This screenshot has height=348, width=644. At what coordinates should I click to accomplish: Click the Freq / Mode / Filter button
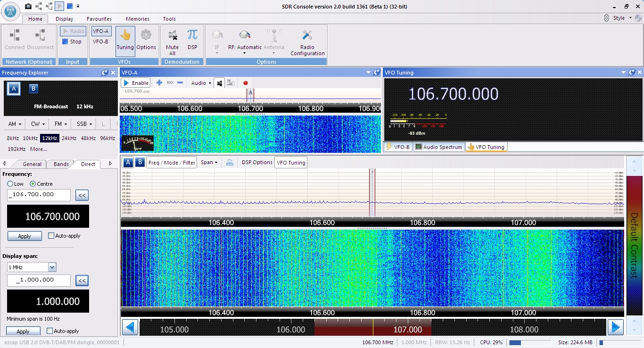point(172,162)
